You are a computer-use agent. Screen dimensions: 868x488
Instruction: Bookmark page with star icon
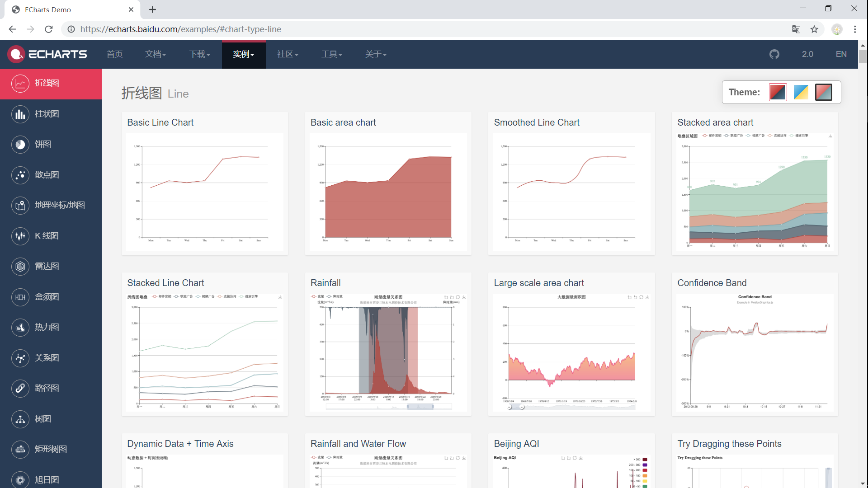pyautogui.click(x=814, y=29)
